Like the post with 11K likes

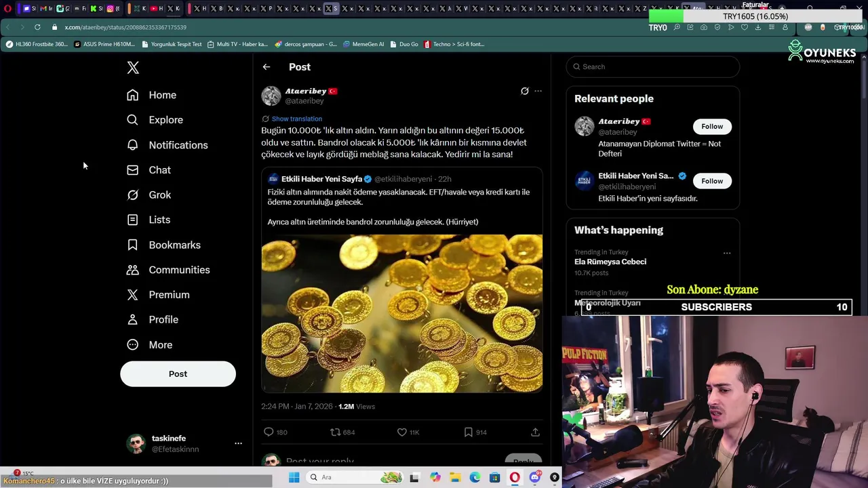tap(402, 432)
